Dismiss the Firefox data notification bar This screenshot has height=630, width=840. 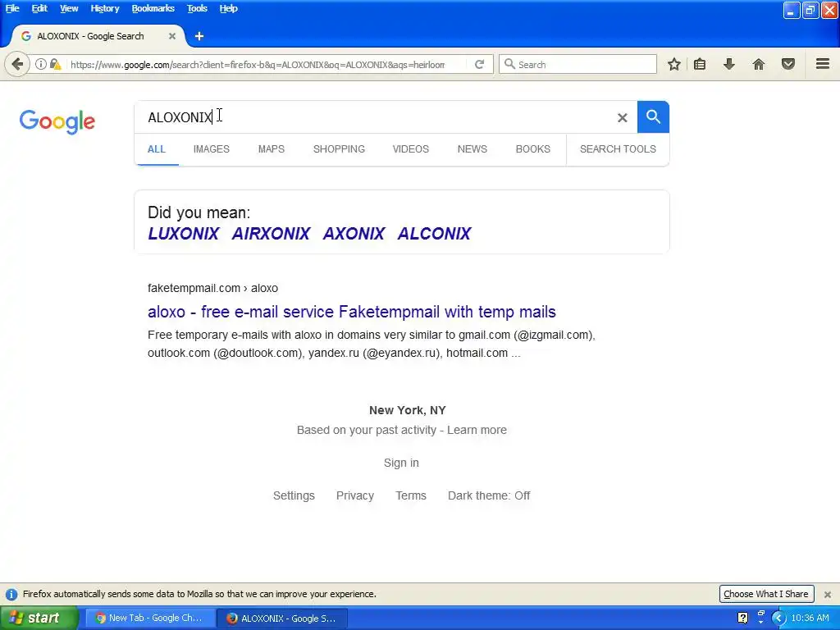tap(828, 594)
